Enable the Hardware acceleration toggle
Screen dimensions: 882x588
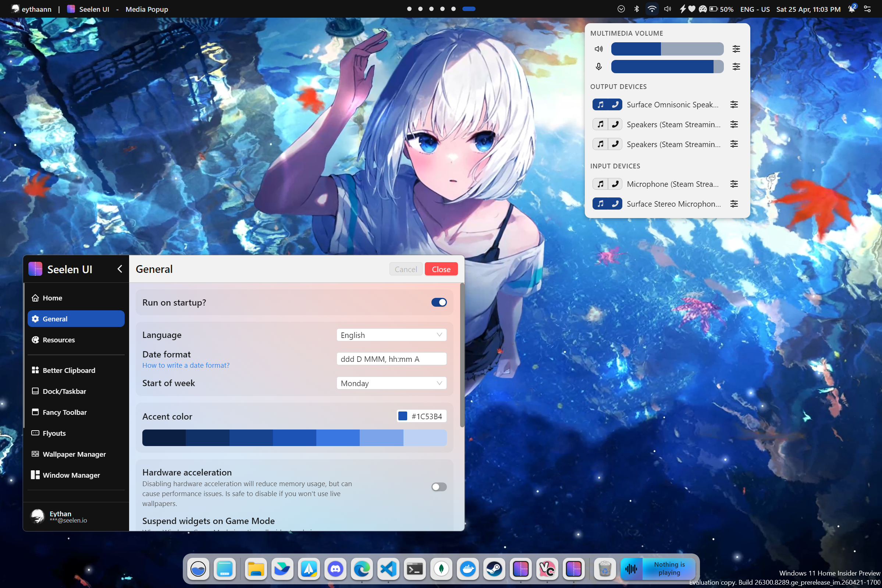439,487
